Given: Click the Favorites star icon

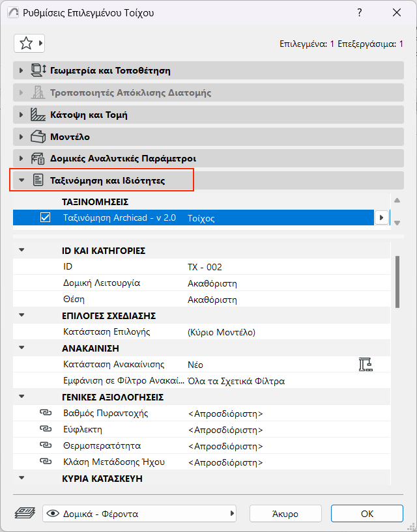Looking at the screenshot, I should tap(26, 44).
